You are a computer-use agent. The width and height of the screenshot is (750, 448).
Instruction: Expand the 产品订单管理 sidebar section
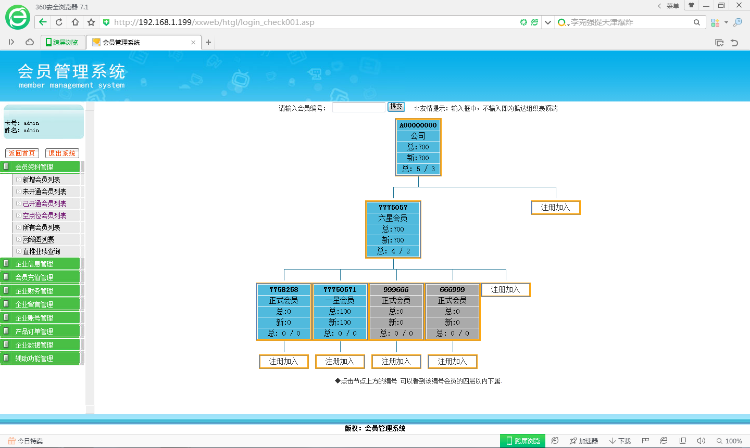pyautogui.click(x=42, y=330)
